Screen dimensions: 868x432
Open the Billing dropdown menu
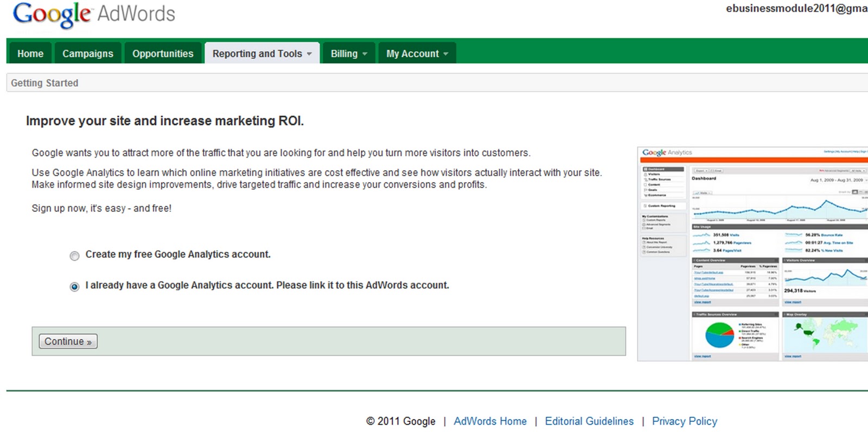click(349, 54)
